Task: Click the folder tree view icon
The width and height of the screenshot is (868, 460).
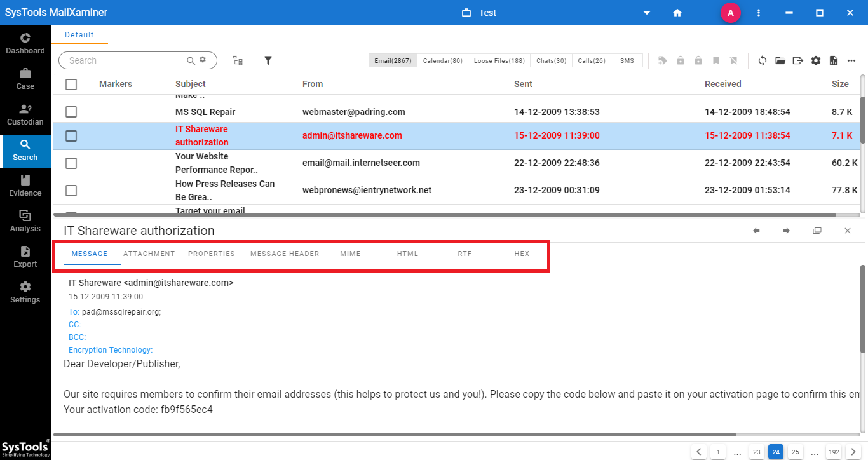Action: coord(238,60)
